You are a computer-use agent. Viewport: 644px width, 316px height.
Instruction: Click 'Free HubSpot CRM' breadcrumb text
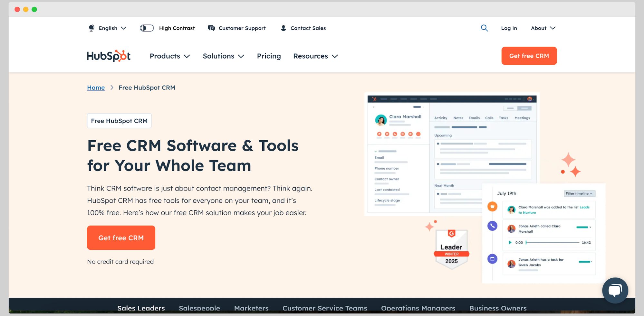tap(147, 88)
